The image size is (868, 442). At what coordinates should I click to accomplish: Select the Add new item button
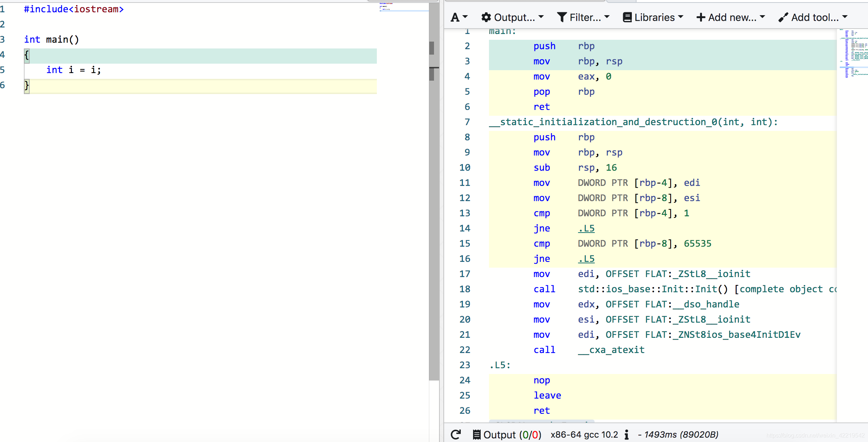(731, 17)
